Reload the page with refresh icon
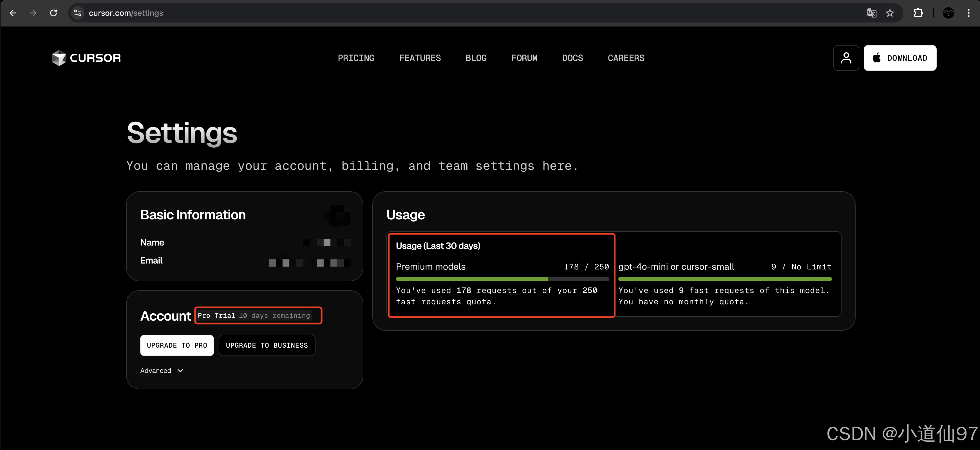 pos(54,13)
